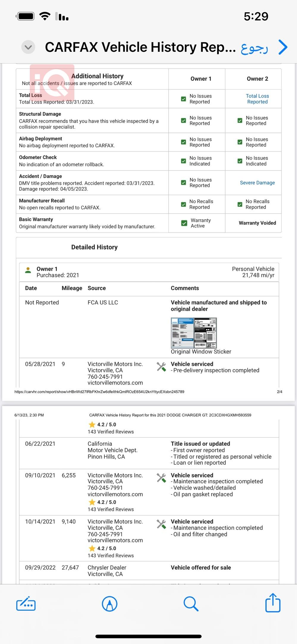Viewport: 297px width, 644px height.
Task: Tap Owner 1 Manufacturer Recall checkmark
Action: (x=183, y=204)
